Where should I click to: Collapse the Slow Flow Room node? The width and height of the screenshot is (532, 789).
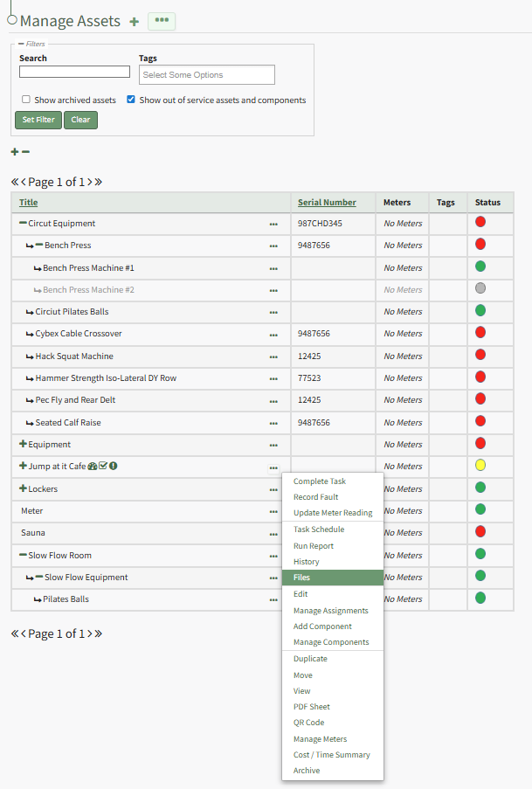pos(23,556)
